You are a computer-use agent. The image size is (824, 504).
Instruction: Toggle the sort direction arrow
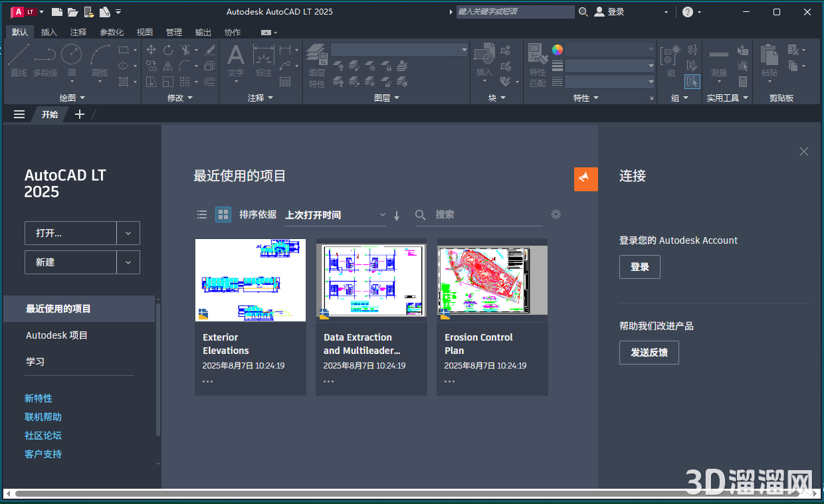pos(397,214)
